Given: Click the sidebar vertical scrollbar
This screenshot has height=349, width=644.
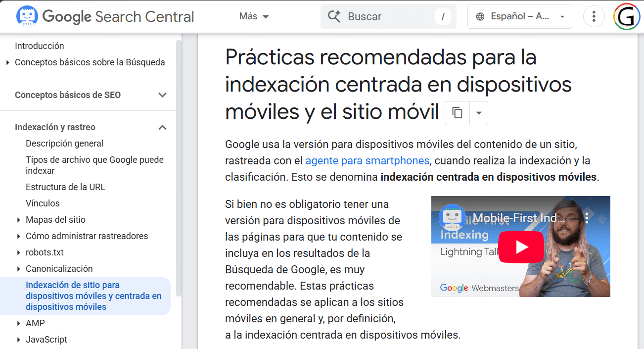Looking at the screenshot, I should pyautogui.click(x=179, y=168).
